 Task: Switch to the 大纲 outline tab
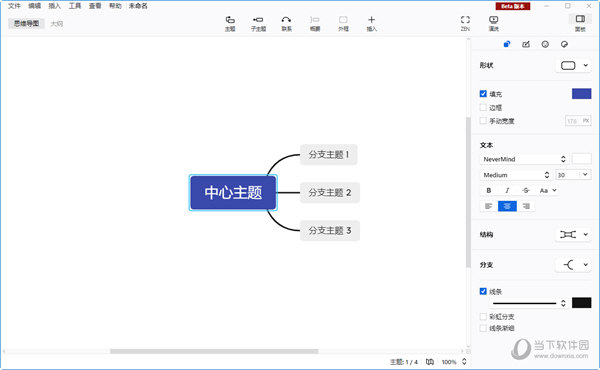57,24
